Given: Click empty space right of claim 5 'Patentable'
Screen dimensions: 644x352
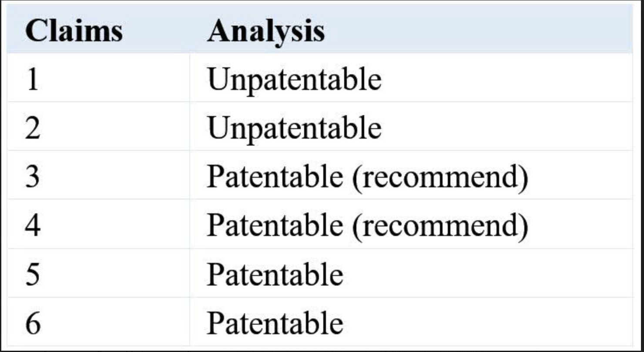Looking at the screenshot, I should click(x=487, y=275).
